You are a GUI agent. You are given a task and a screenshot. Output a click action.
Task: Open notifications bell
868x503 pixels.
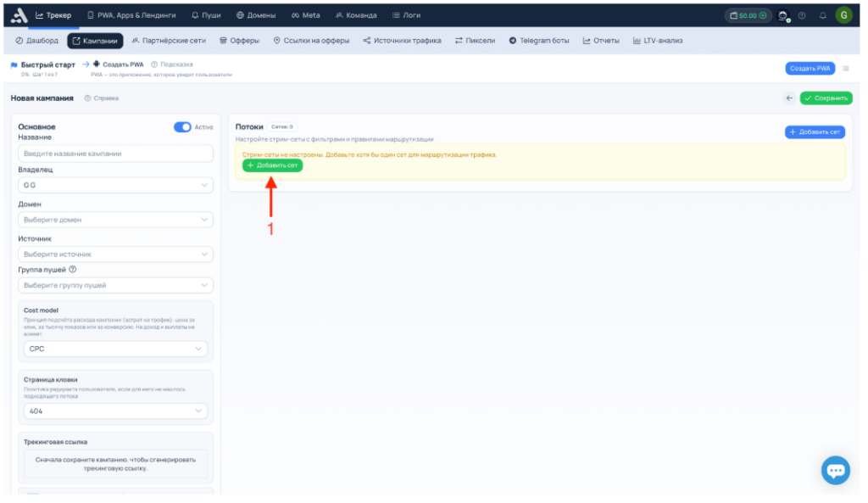point(822,15)
